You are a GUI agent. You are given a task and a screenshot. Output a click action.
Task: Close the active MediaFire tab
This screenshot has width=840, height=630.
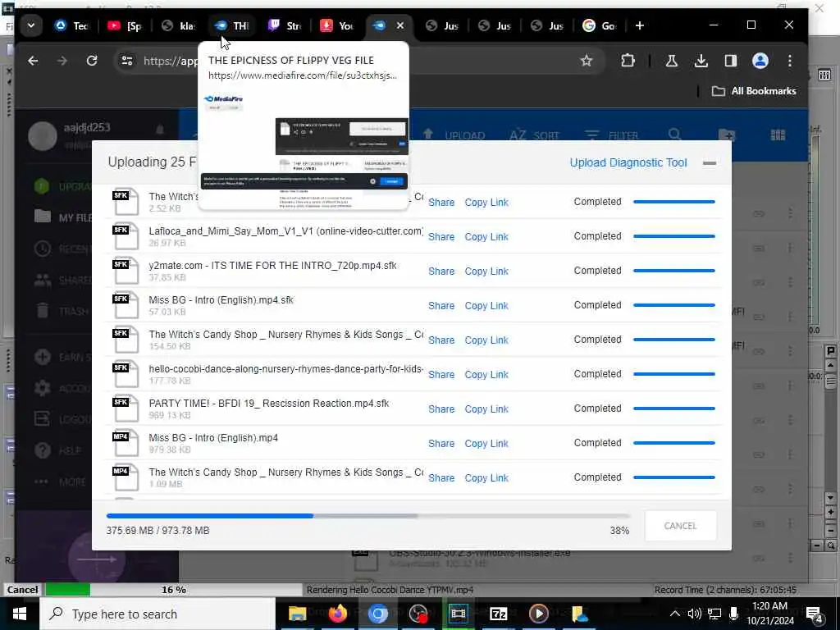pyautogui.click(x=400, y=25)
